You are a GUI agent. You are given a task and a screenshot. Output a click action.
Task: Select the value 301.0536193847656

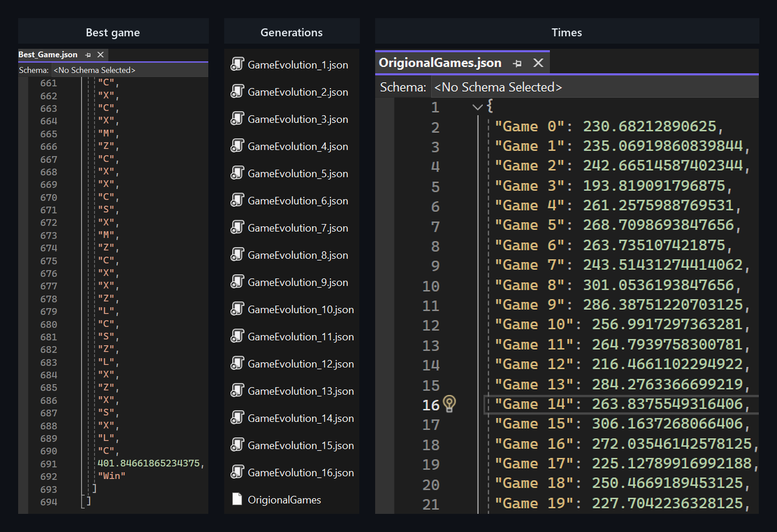tap(658, 285)
